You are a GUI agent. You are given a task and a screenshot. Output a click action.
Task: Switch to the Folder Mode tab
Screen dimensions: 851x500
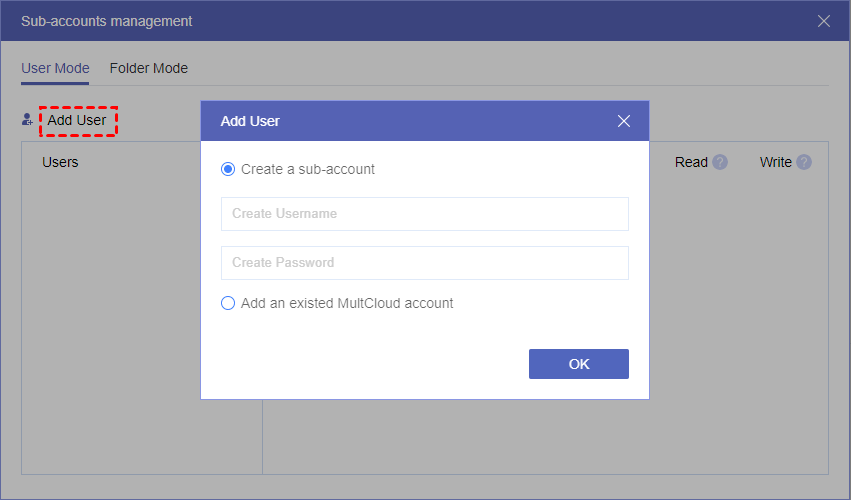click(149, 69)
